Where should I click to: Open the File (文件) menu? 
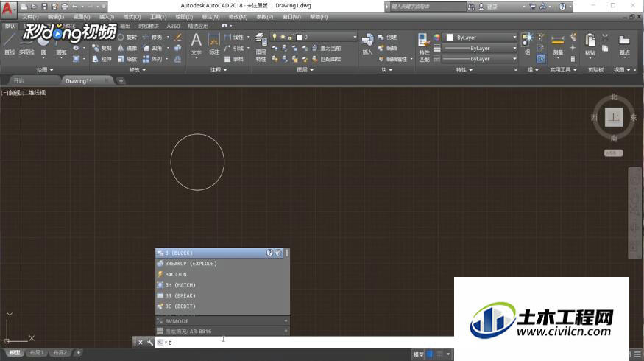pyautogui.click(x=30, y=17)
